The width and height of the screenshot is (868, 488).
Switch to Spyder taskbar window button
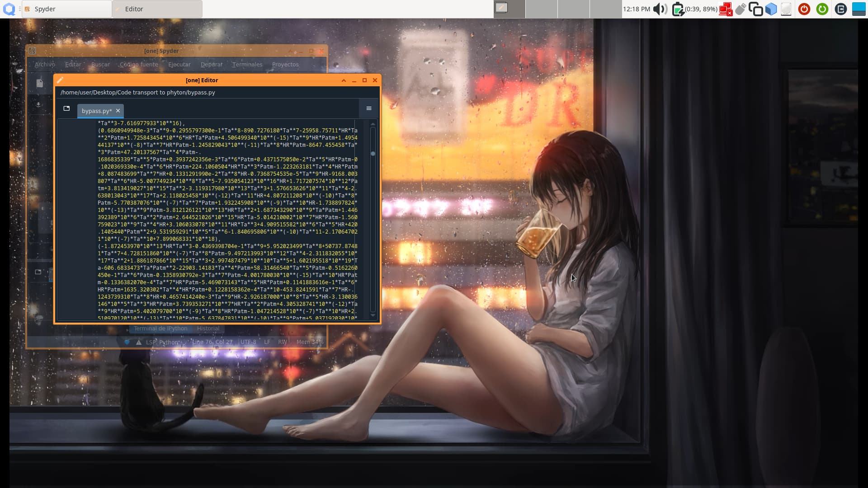click(x=67, y=9)
